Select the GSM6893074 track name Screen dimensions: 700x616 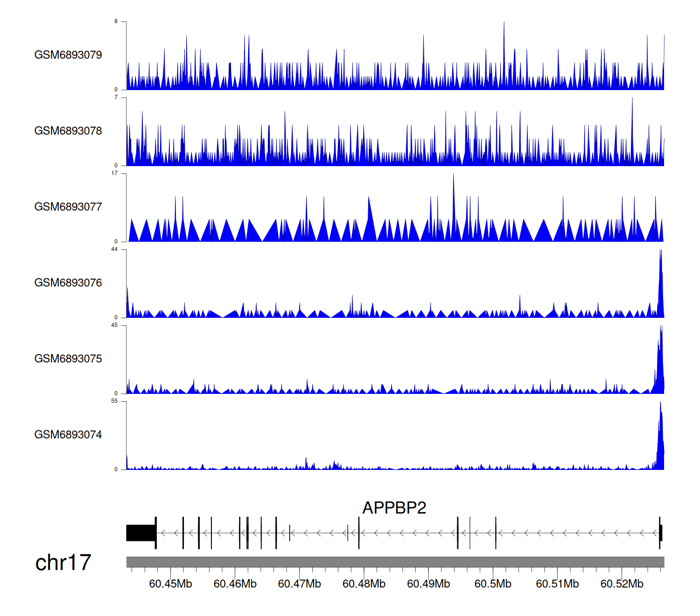68,435
